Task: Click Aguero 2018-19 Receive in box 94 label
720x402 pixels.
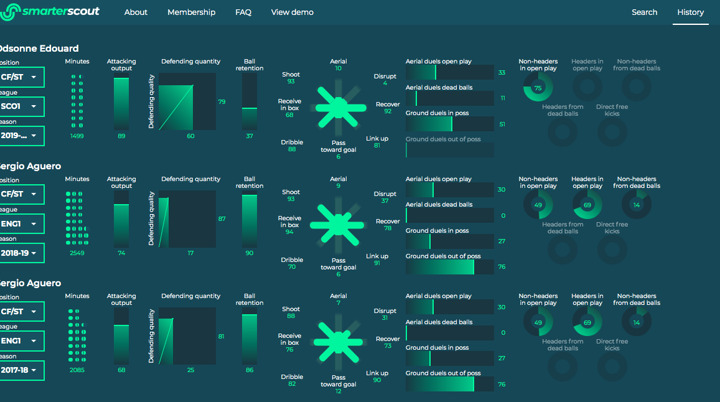Action: point(289,225)
